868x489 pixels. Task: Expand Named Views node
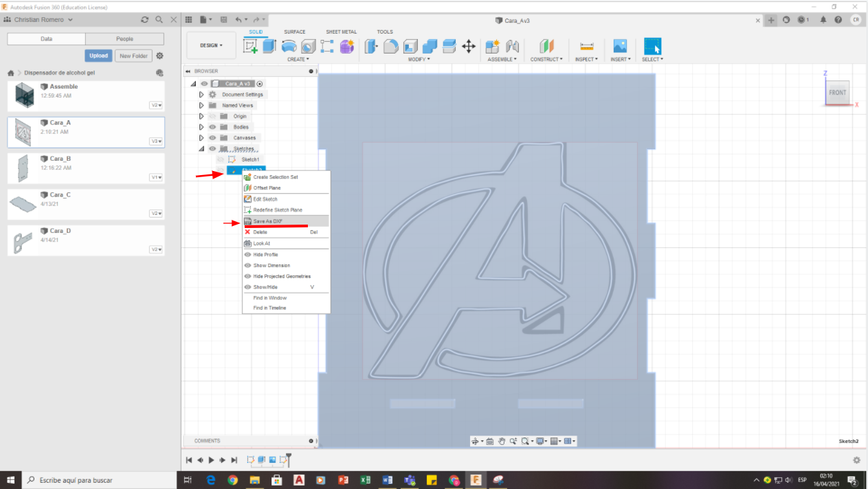click(x=201, y=105)
